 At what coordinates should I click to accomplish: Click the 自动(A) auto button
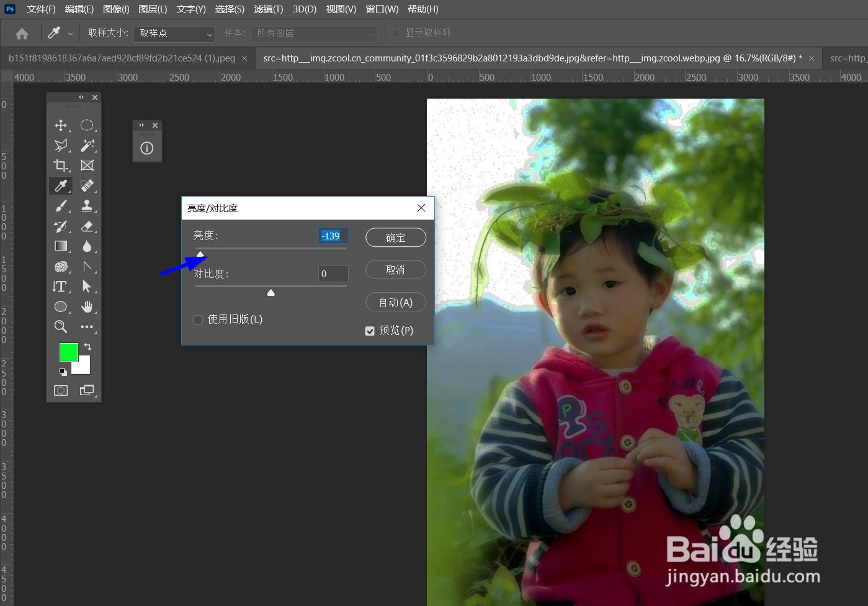point(396,302)
